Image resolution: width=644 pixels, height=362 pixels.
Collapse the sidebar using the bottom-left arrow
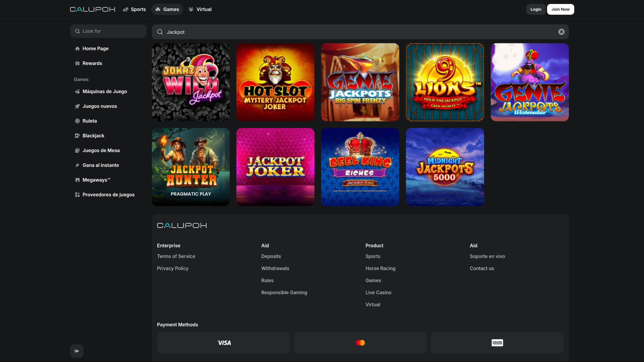[76, 351]
